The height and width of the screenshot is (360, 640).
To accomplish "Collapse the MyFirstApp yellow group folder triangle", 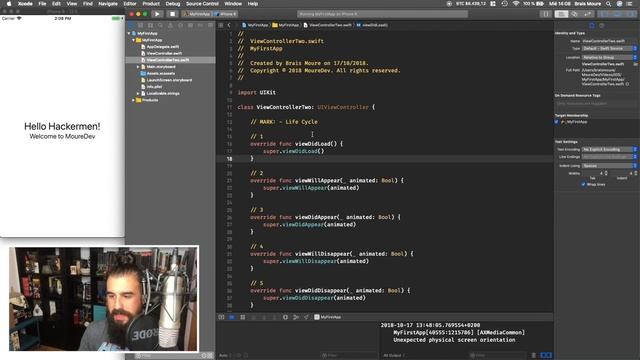I will click(x=133, y=40).
